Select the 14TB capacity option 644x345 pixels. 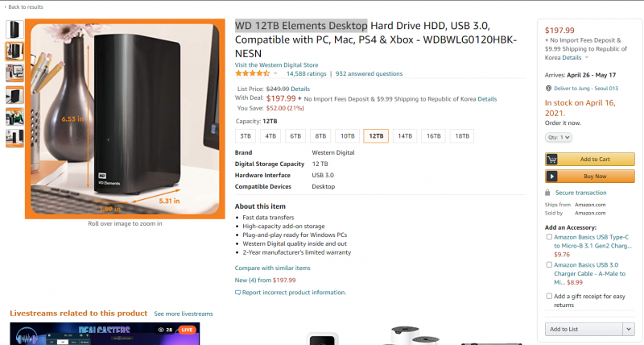405,136
